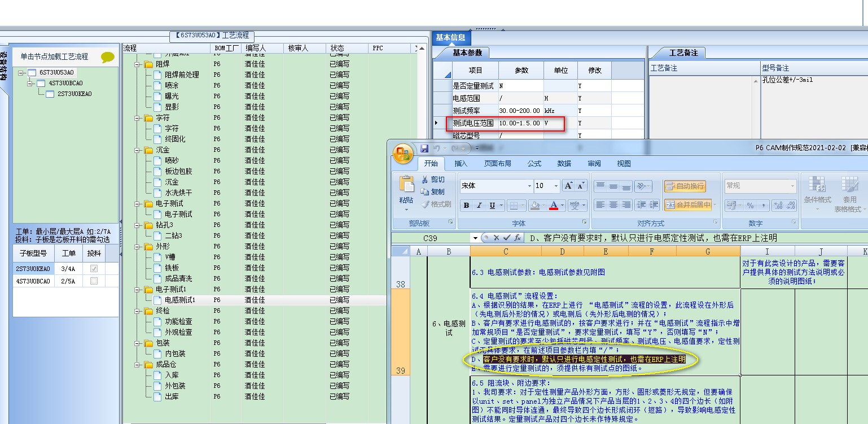Viewport: 868px width, 424px height.
Task: Check the 投料 box for 4ST3U0BCA0
Action: click(x=94, y=281)
